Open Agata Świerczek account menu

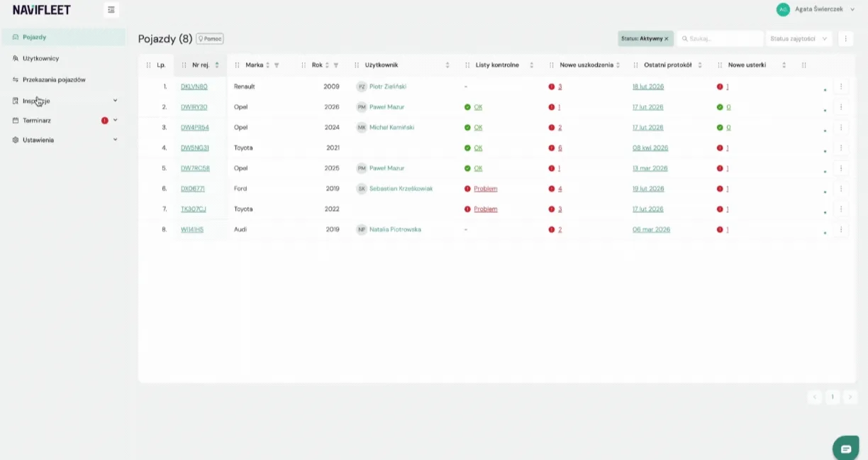click(x=816, y=9)
